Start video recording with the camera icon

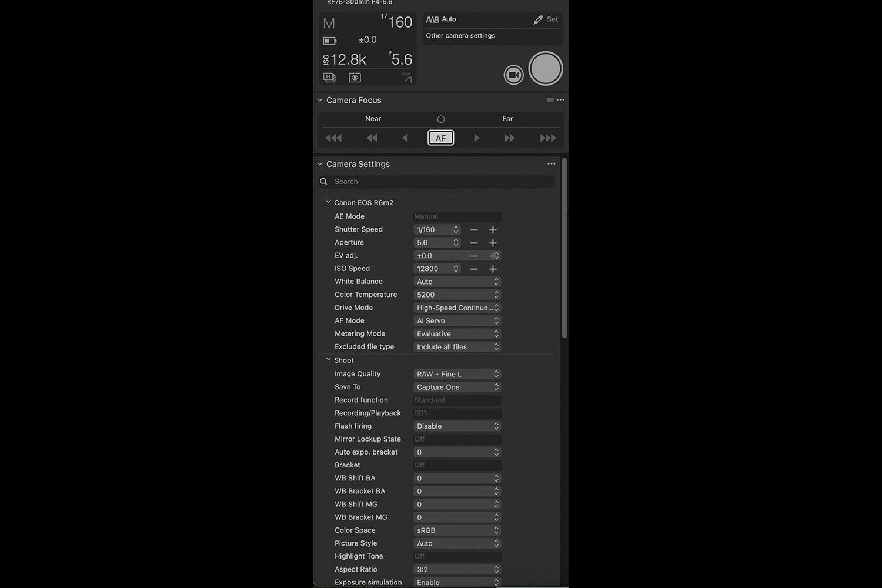513,75
